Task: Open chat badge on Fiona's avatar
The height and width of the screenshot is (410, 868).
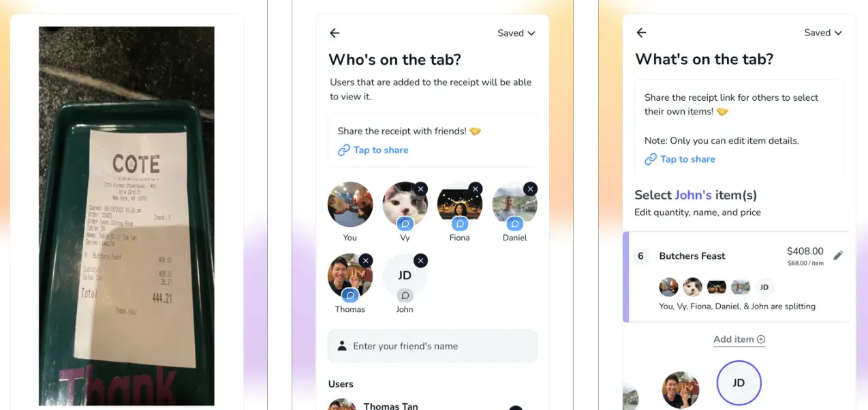Action: (x=460, y=223)
